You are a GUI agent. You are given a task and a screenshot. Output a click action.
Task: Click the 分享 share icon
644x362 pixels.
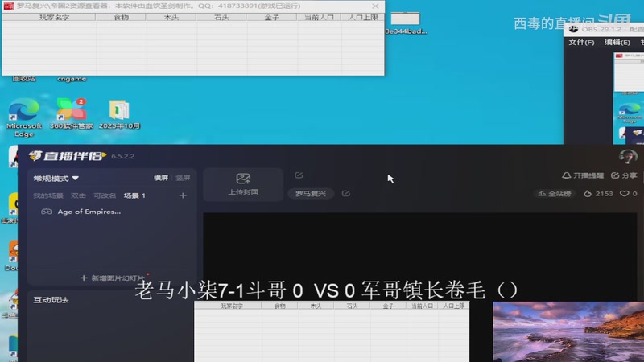[616, 175]
